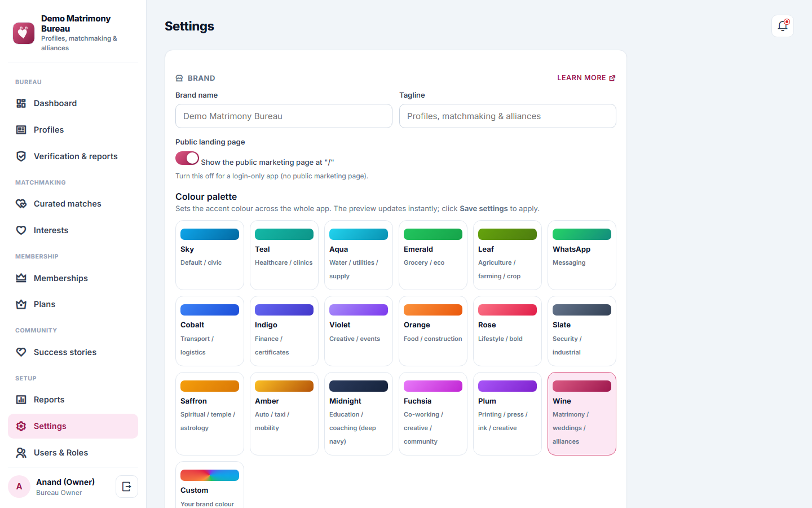
Task: Navigate to Users & Roles
Action: 73,453
